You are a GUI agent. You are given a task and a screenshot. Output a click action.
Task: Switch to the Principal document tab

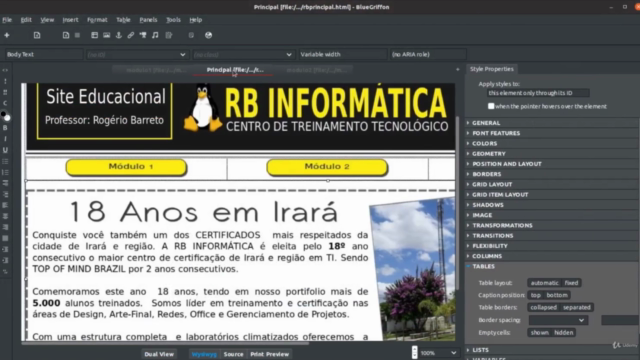click(235, 70)
